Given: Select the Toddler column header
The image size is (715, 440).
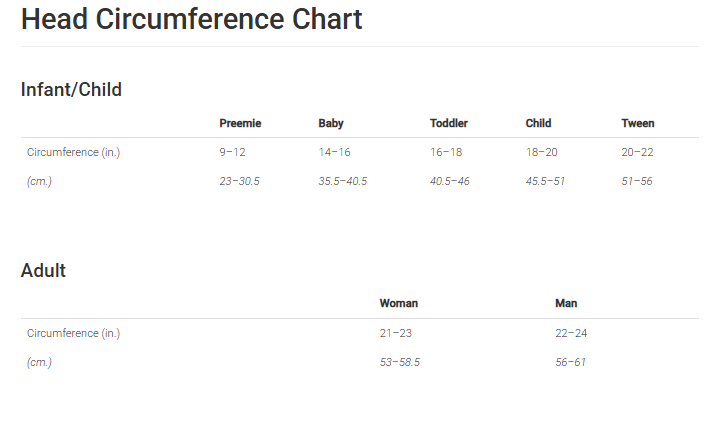Looking at the screenshot, I should [449, 124].
